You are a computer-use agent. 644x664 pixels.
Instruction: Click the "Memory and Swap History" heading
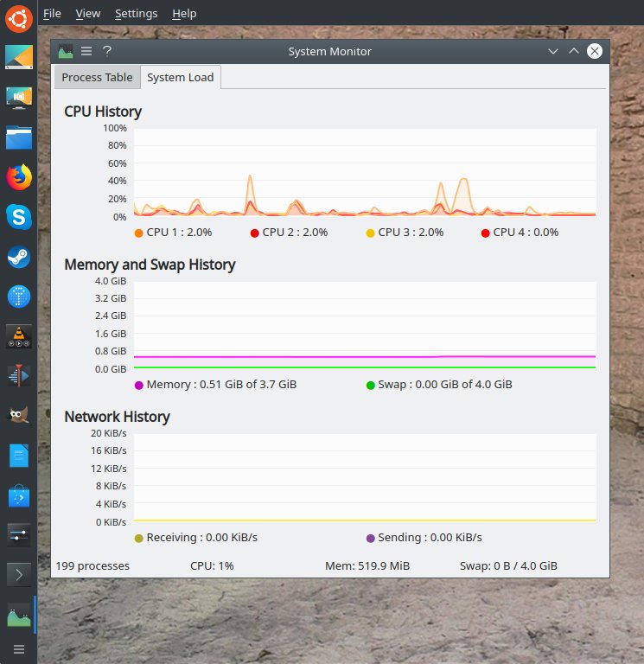point(150,265)
